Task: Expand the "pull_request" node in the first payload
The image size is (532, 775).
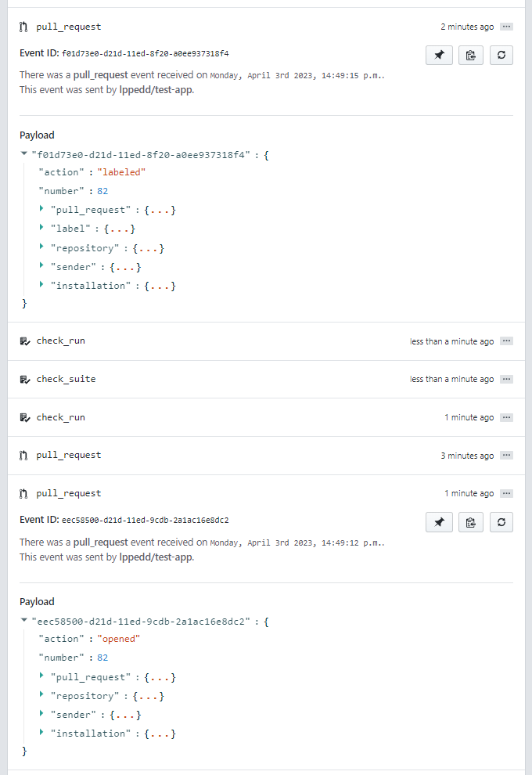Action: click(41, 209)
